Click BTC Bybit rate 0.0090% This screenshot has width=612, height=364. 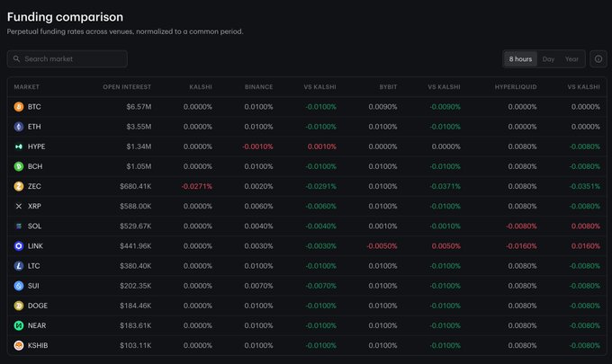click(x=382, y=107)
